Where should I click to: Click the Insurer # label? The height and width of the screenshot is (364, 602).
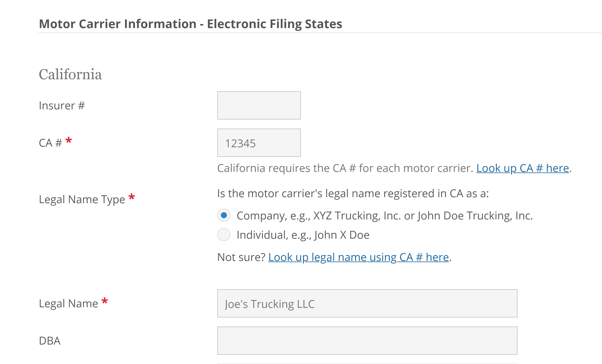click(62, 105)
